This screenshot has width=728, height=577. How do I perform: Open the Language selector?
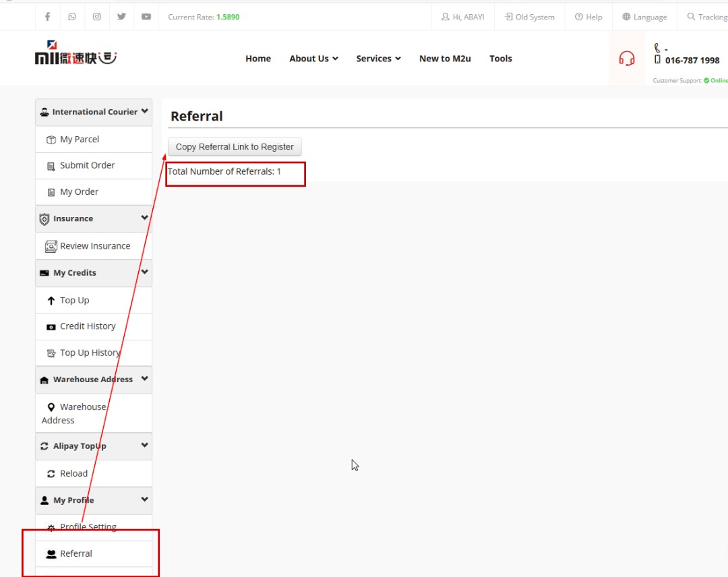point(644,17)
